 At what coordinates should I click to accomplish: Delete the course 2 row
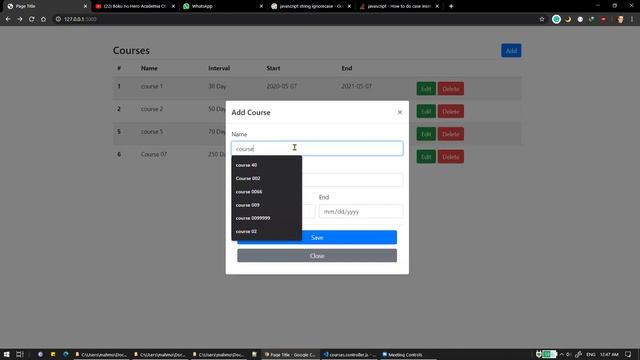click(x=451, y=111)
